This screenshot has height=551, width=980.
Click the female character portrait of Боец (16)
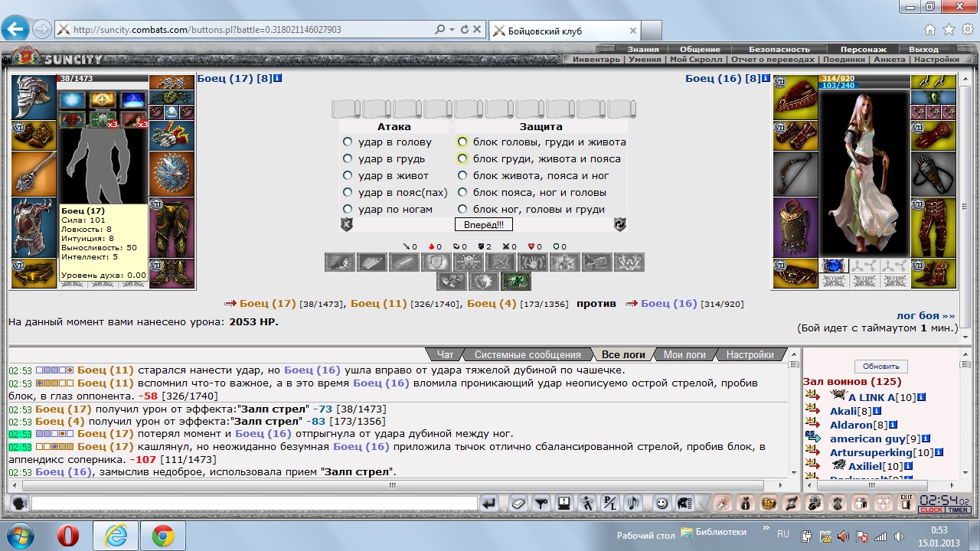(864, 173)
